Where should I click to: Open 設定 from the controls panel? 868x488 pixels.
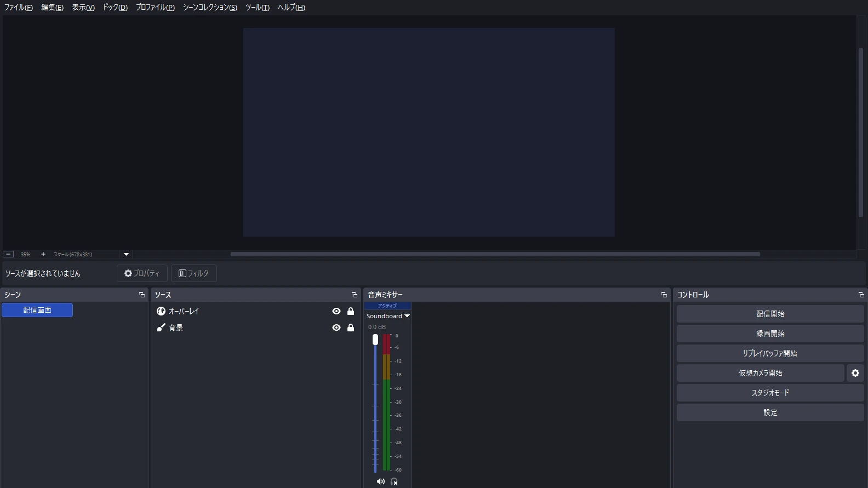[770, 412]
